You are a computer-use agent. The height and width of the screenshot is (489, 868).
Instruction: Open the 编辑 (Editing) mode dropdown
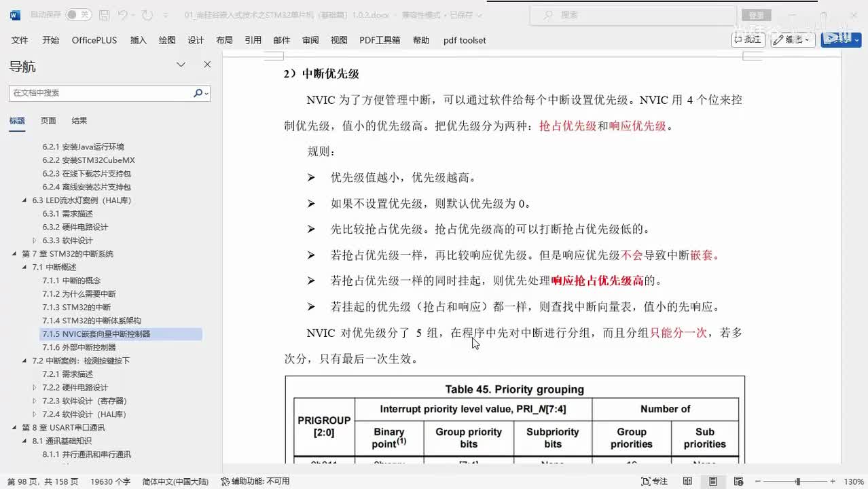[793, 39]
